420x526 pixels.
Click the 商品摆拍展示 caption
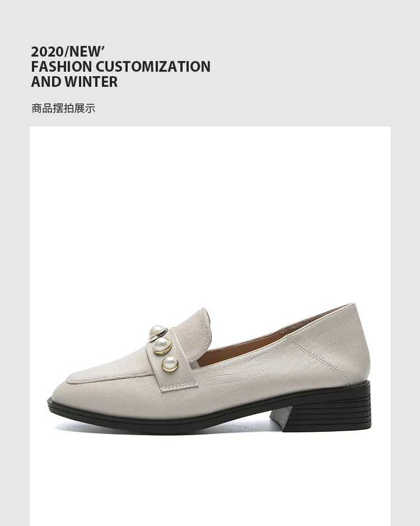[63, 108]
